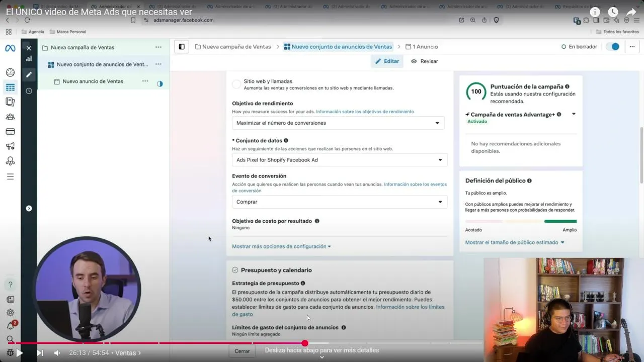Screen dimensions: 644x362
Task: Open the search magnifier in left rail
Action: point(10,339)
